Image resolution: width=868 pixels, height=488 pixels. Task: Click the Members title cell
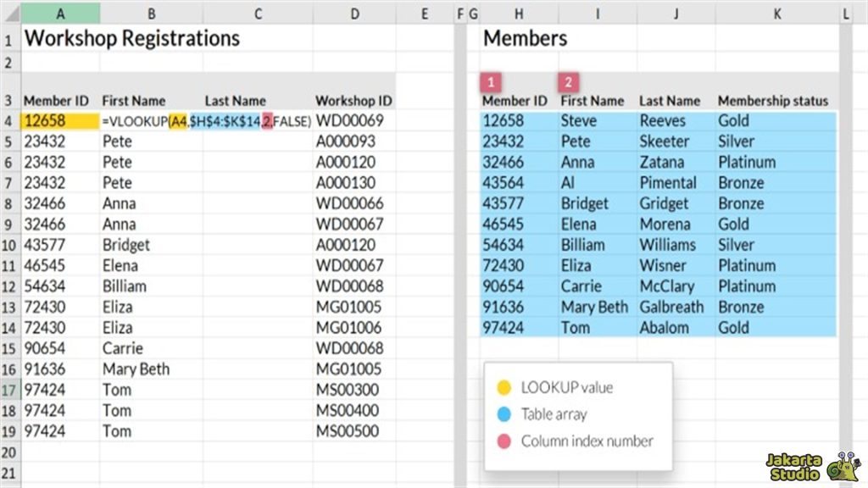click(x=525, y=38)
